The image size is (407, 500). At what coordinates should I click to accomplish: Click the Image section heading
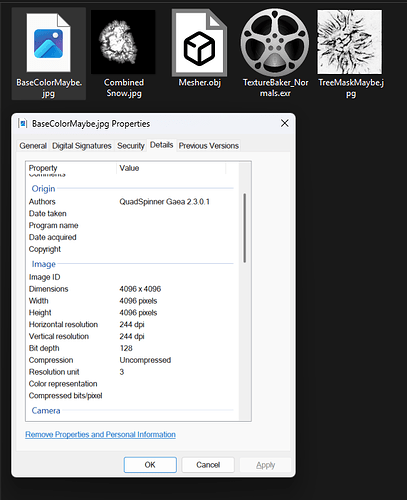[44, 264]
